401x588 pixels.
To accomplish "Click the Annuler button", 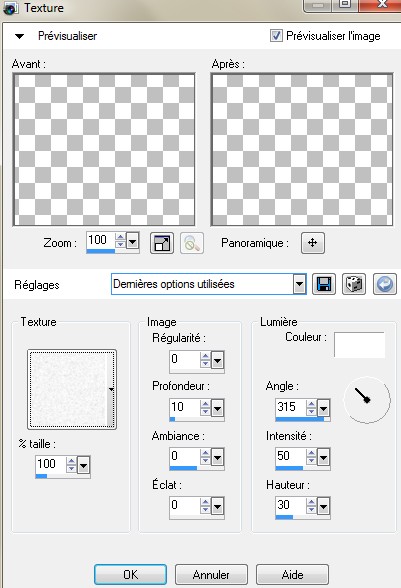I will [x=211, y=574].
